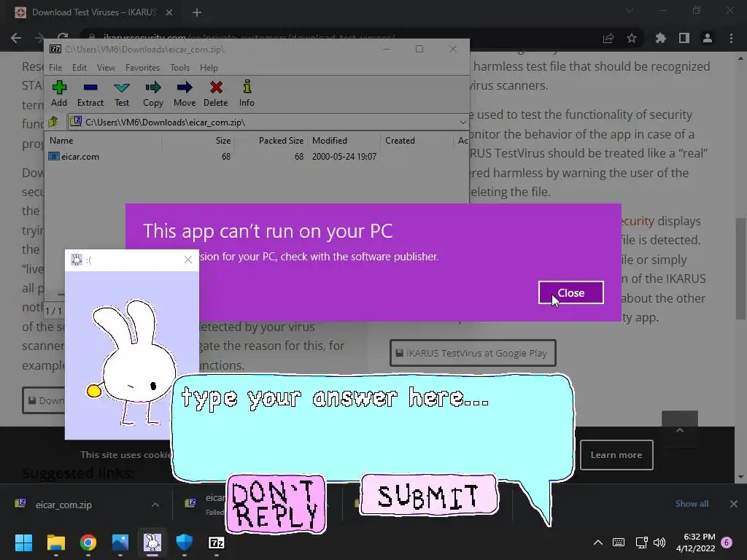Open Chrome profile icon

[708, 38]
